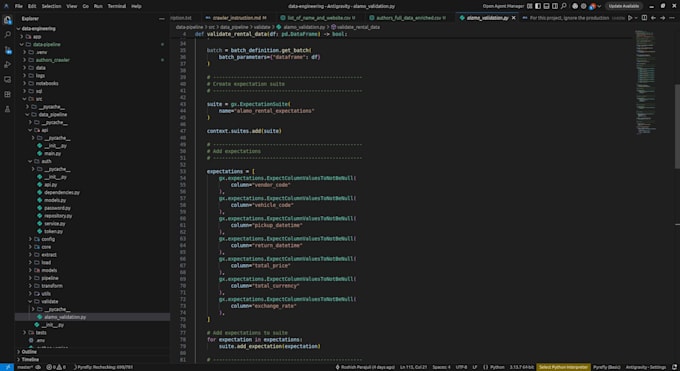This screenshot has width=680, height=371.
Task: Click Antigravity - Settings in status bar
Action: coord(645,367)
